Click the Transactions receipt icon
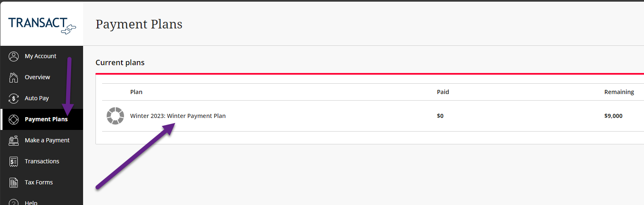Screen dimensions: 644x205 click(14, 162)
